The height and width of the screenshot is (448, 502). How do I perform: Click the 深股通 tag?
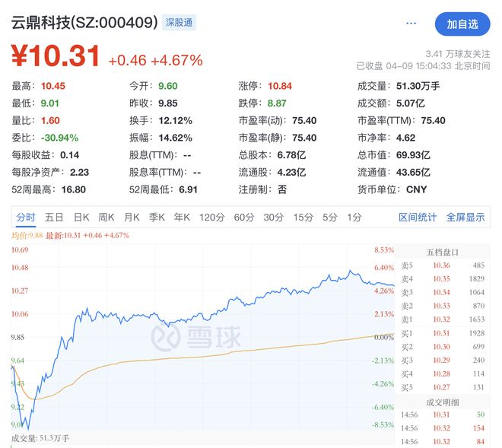pyautogui.click(x=179, y=22)
